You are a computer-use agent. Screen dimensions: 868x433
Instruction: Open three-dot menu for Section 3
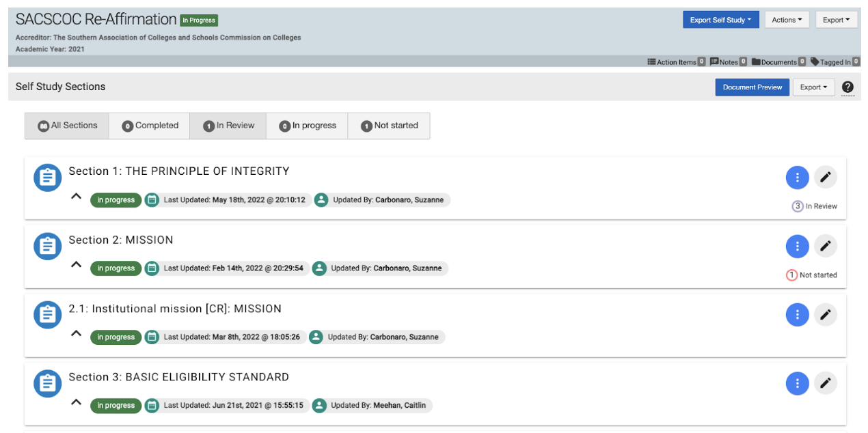[x=797, y=383]
